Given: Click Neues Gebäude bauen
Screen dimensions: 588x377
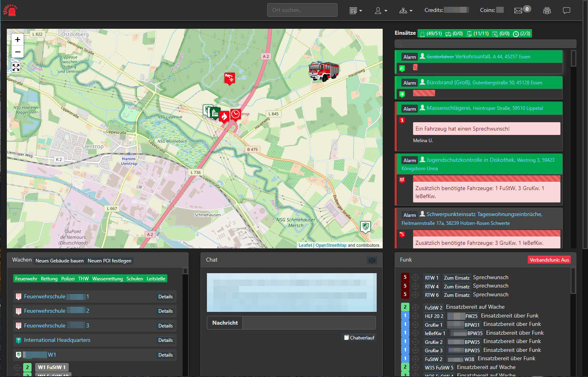Looking at the screenshot, I should [60, 261].
